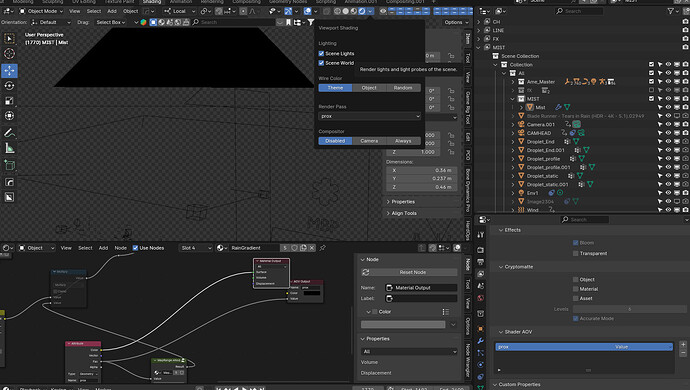Expand the CH scene in outliner
The image size is (690, 390).
pyautogui.click(x=479, y=22)
